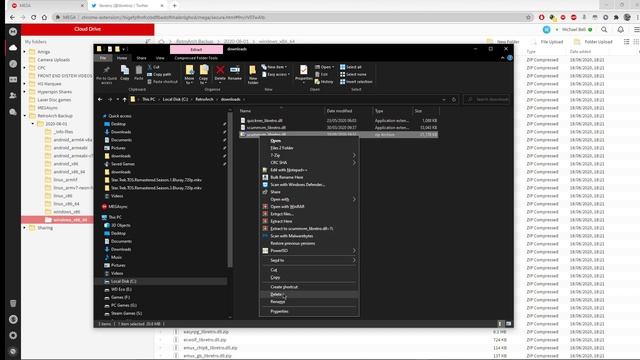Switch Explorer to large icons view toggle
Image resolution: width=640 pixels, height=360 pixels.
(508, 324)
